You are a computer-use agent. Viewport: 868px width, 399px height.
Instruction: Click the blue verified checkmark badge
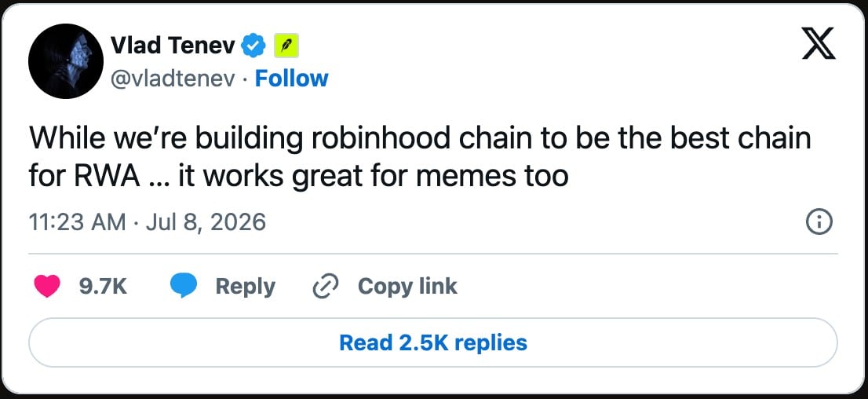[254, 46]
